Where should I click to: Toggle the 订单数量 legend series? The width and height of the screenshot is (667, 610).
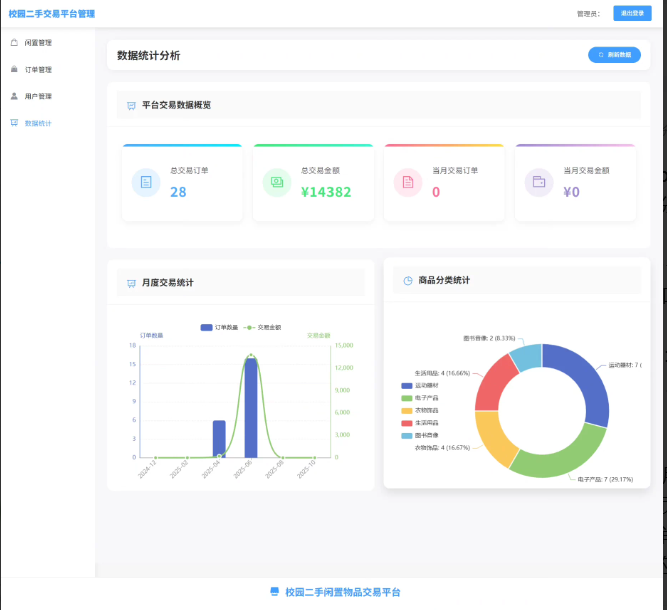click(x=219, y=327)
